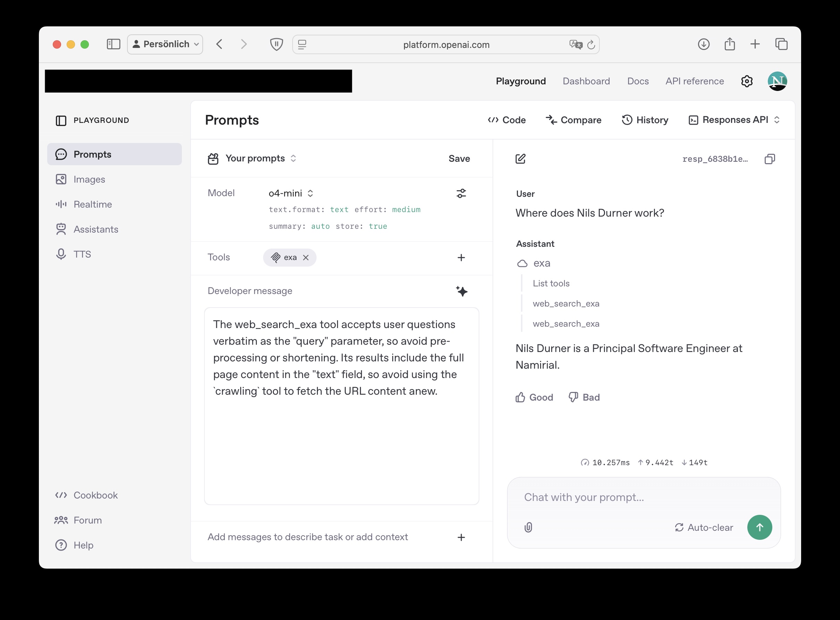Viewport: 840px width, 620px height.
Task: Open the second web_search_exa call
Action: 566,324
